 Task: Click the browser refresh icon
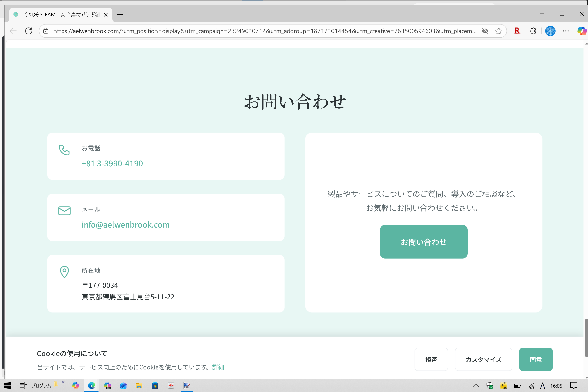pyautogui.click(x=29, y=31)
